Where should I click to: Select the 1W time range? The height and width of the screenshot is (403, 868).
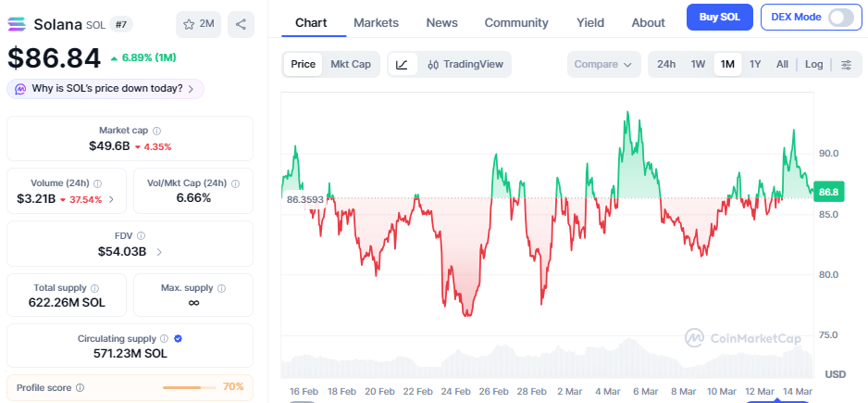[698, 64]
